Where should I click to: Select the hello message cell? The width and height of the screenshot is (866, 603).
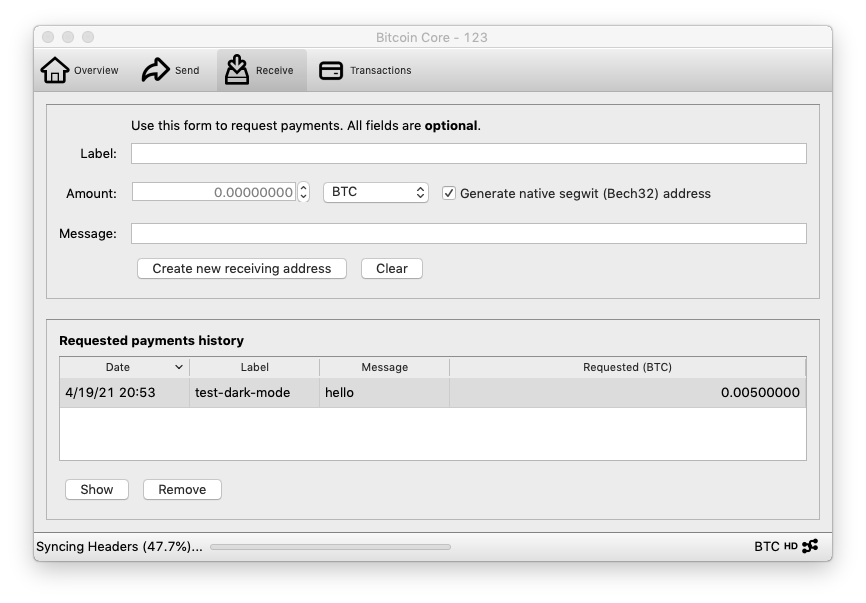(x=384, y=393)
